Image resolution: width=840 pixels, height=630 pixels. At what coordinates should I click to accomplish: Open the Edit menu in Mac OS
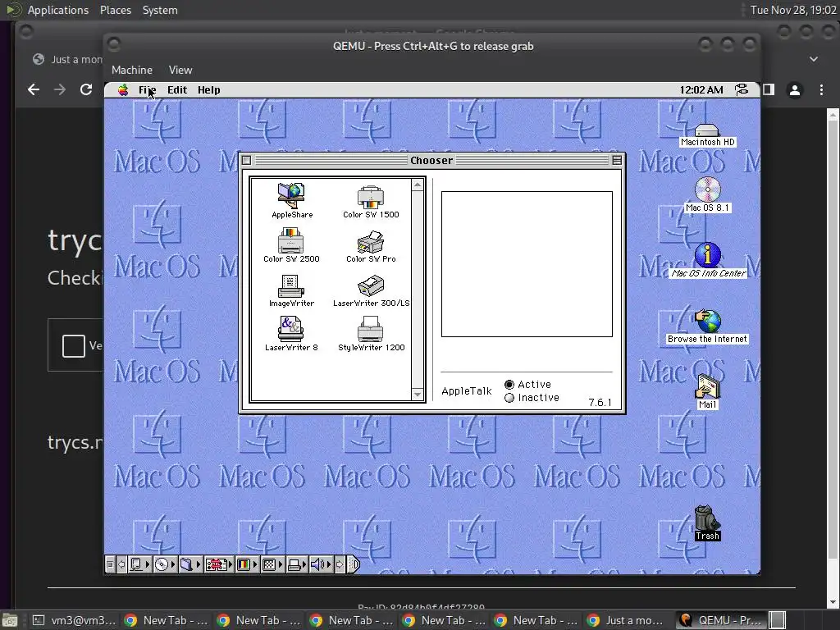click(x=177, y=90)
